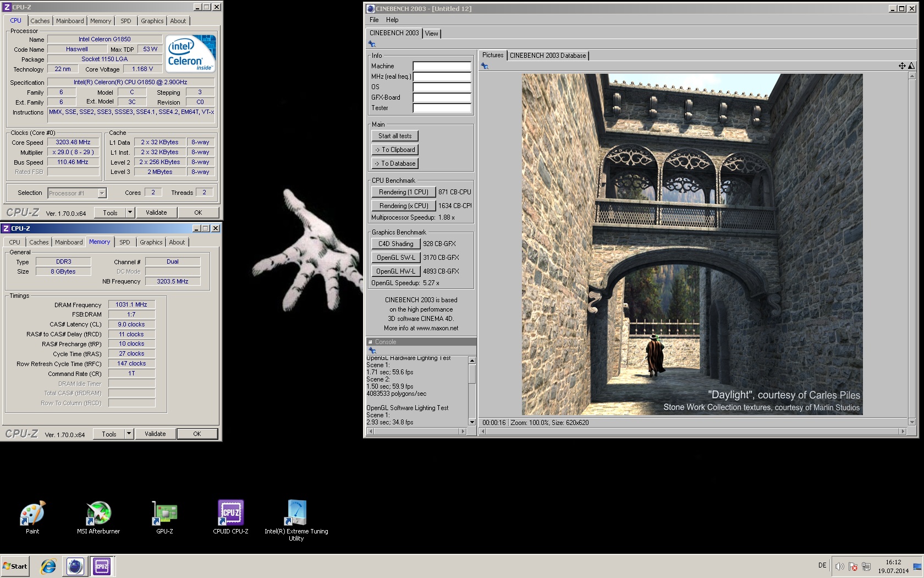This screenshot has height=578, width=924.
Task: Click the DE language indicator
Action: coord(822,565)
